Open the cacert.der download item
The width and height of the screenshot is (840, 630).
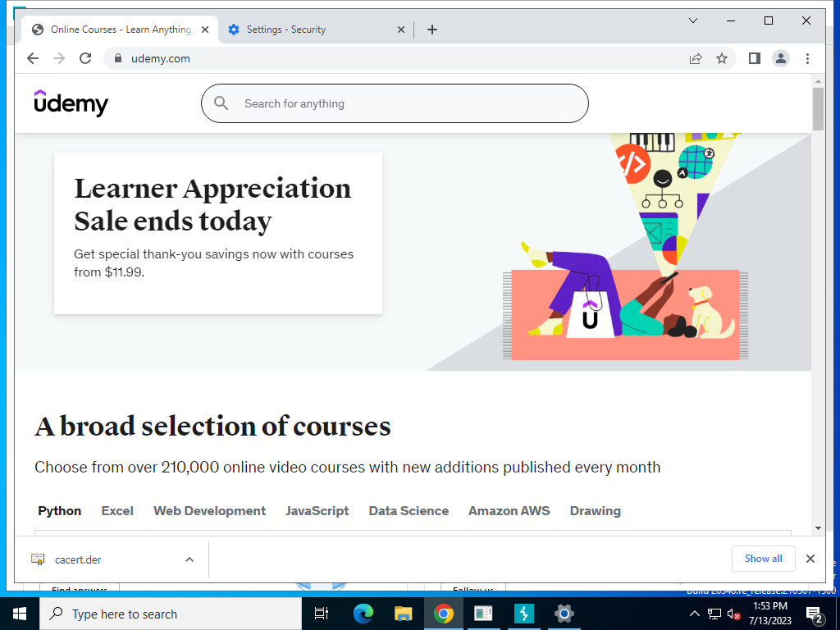click(78, 559)
